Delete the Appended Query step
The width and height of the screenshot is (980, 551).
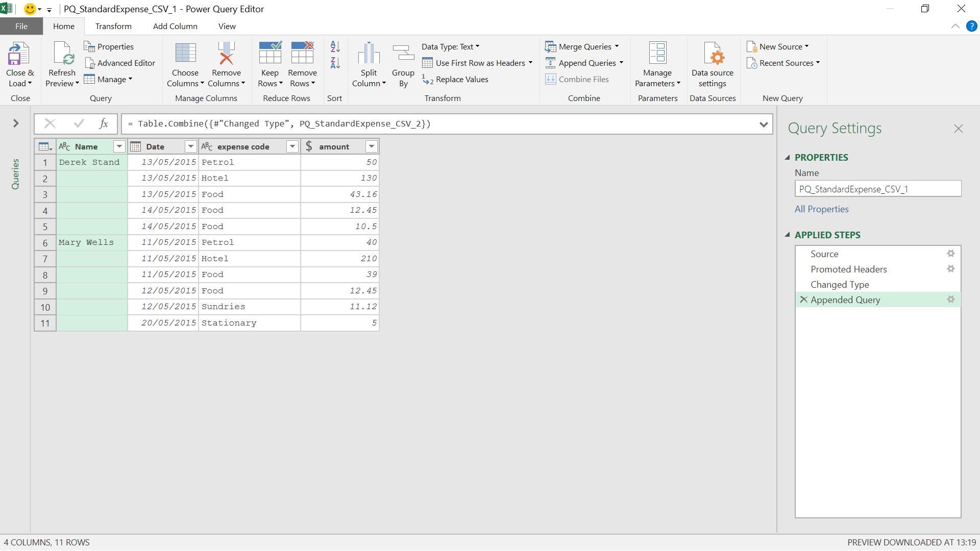coord(803,299)
